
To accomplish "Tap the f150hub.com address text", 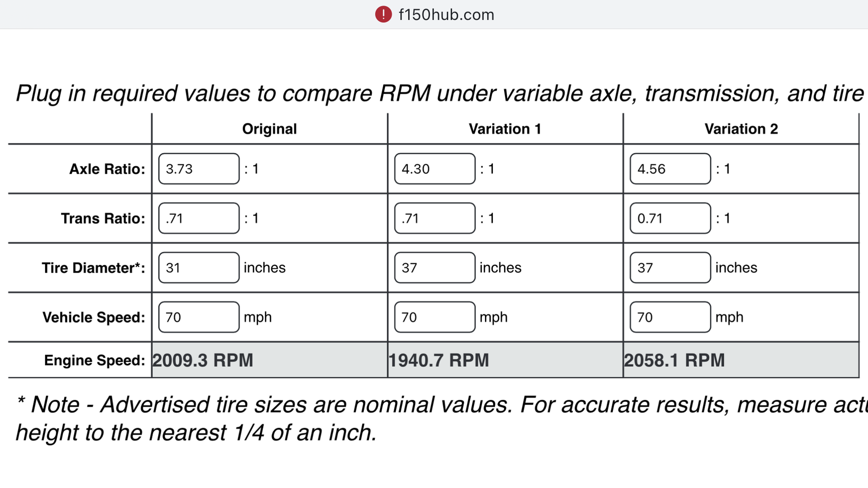I will click(446, 15).
